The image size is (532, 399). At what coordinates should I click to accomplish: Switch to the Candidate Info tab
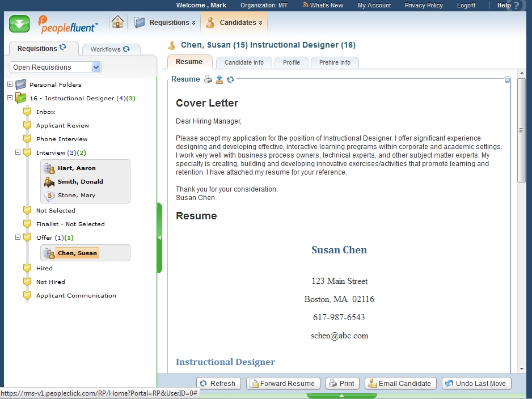pyautogui.click(x=244, y=62)
